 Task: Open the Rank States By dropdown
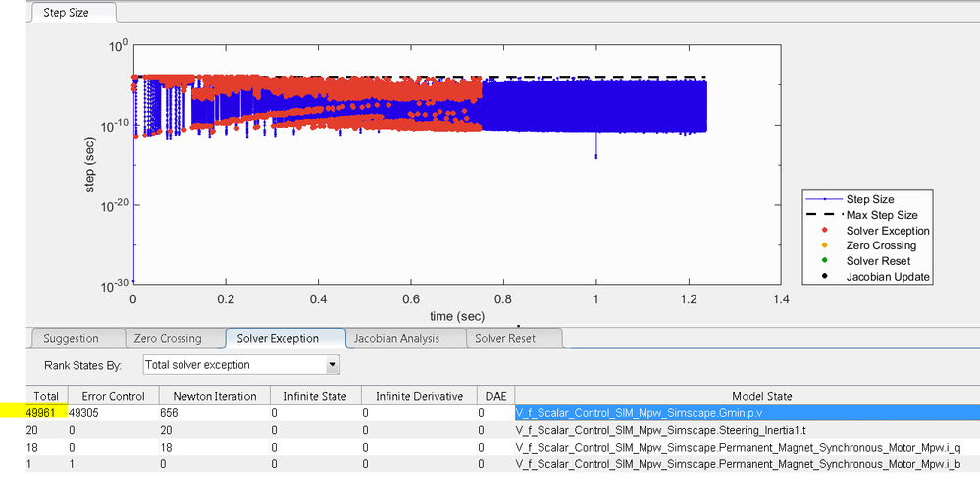[241, 364]
